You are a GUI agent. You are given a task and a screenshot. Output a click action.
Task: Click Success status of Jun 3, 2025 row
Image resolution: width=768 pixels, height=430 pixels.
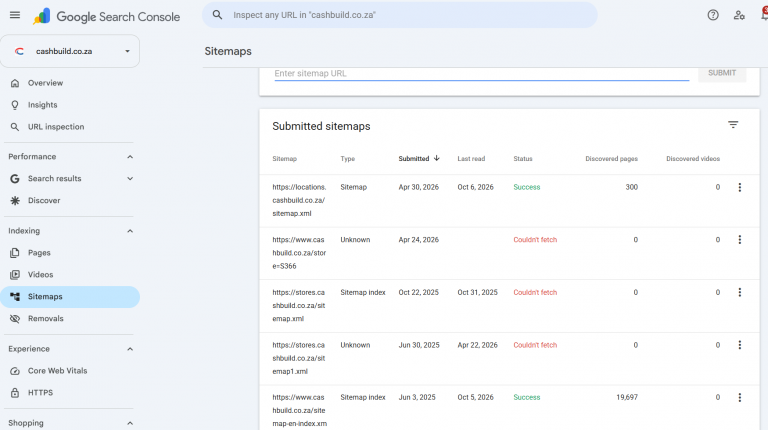[x=527, y=397]
